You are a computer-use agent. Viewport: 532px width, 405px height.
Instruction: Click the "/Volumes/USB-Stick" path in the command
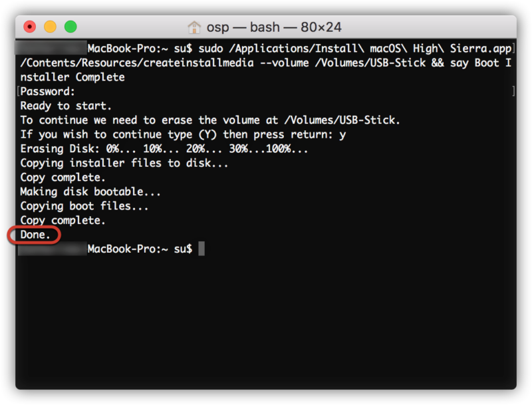click(370, 63)
